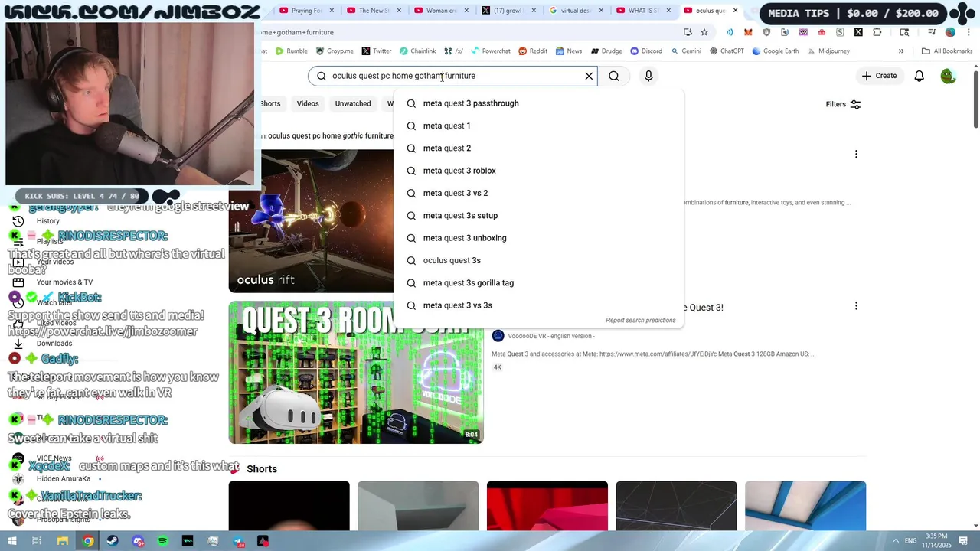
Task: Select suggestion meta quest 3 passthrough
Action: coord(538,103)
